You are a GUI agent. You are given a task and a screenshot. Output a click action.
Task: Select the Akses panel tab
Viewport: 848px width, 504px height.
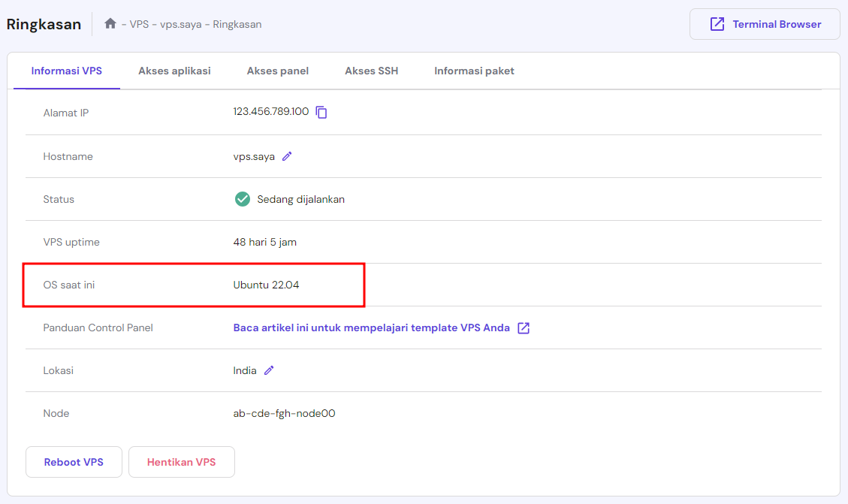click(277, 71)
